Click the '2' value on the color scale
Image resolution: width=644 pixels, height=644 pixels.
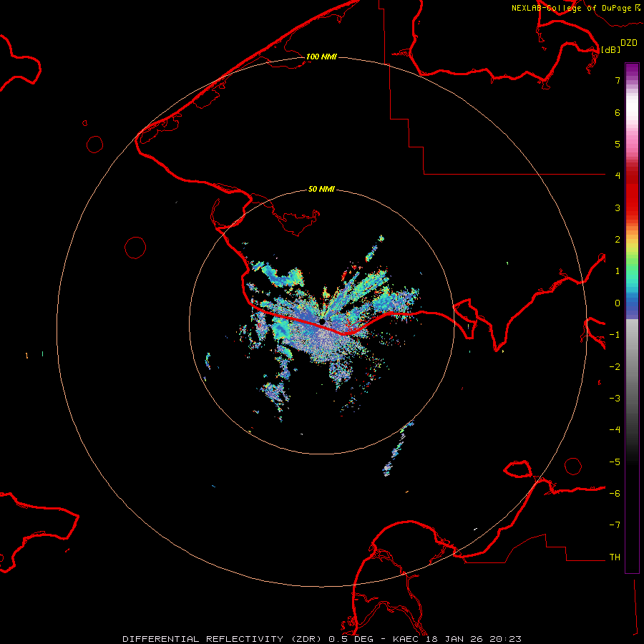[618, 240]
